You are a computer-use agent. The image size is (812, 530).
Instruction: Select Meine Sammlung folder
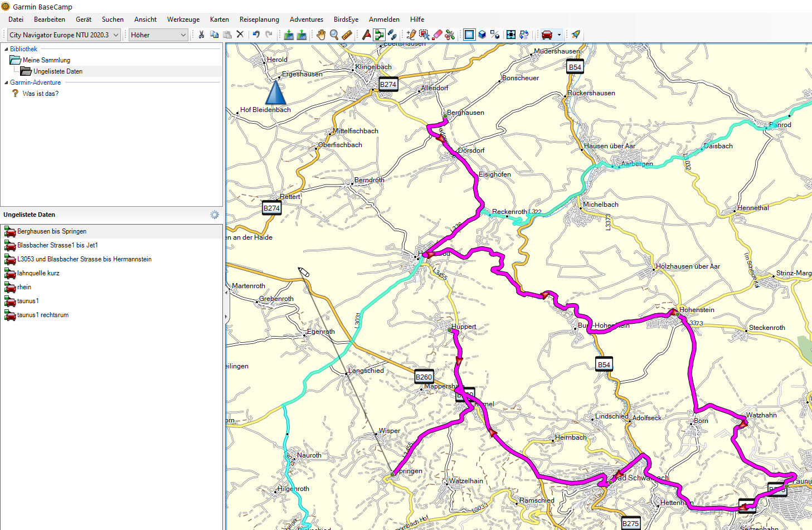[46, 60]
